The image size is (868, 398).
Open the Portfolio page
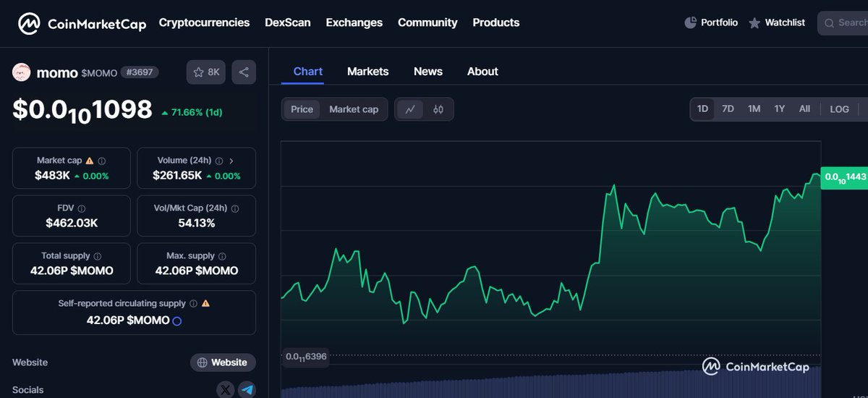(711, 22)
